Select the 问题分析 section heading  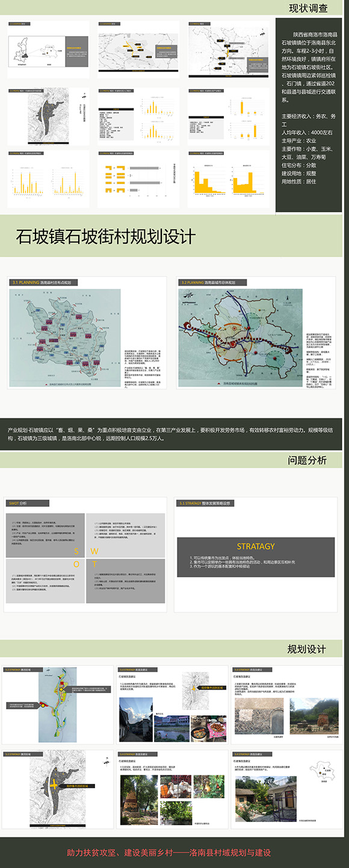tap(307, 460)
